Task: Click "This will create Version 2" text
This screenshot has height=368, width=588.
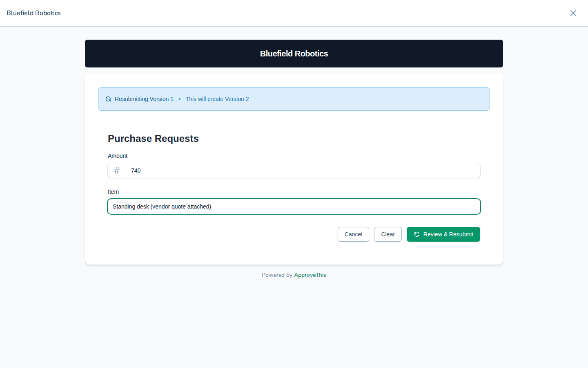Action: click(x=217, y=99)
